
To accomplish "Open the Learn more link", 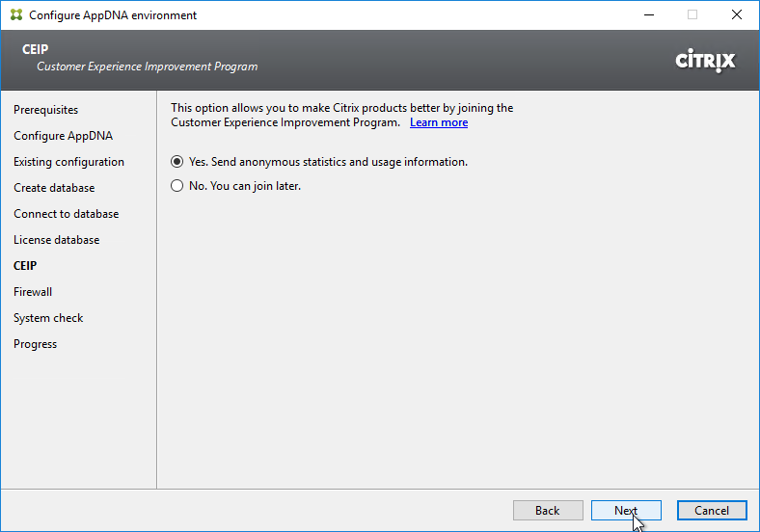I will tap(439, 122).
